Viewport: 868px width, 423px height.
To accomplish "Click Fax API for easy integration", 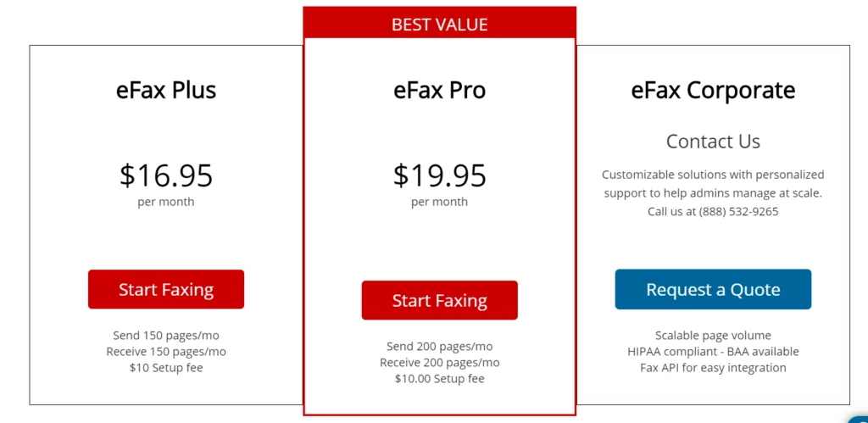I will click(713, 368).
